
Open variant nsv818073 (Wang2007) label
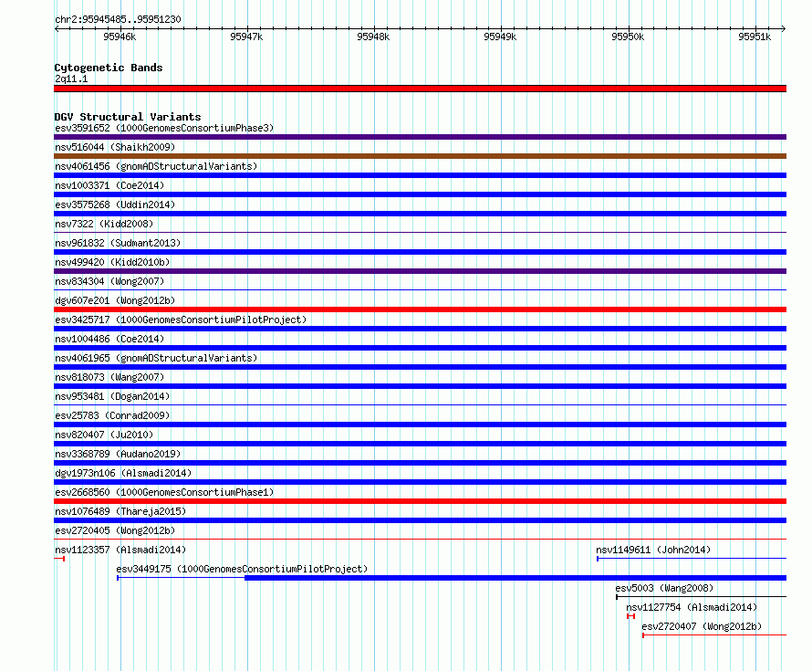109,377
